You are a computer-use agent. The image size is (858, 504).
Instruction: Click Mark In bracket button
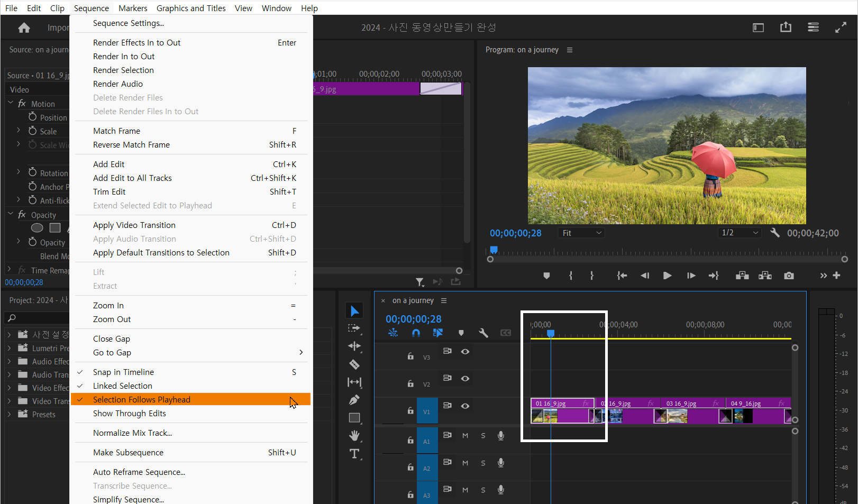click(x=571, y=276)
